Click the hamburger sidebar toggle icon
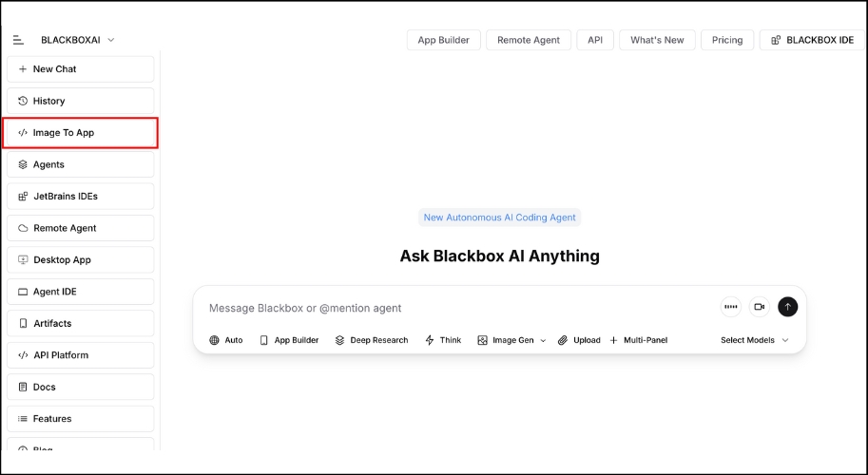Image resolution: width=868 pixels, height=475 pixels. pyautogui.click(x=18, y=40)
